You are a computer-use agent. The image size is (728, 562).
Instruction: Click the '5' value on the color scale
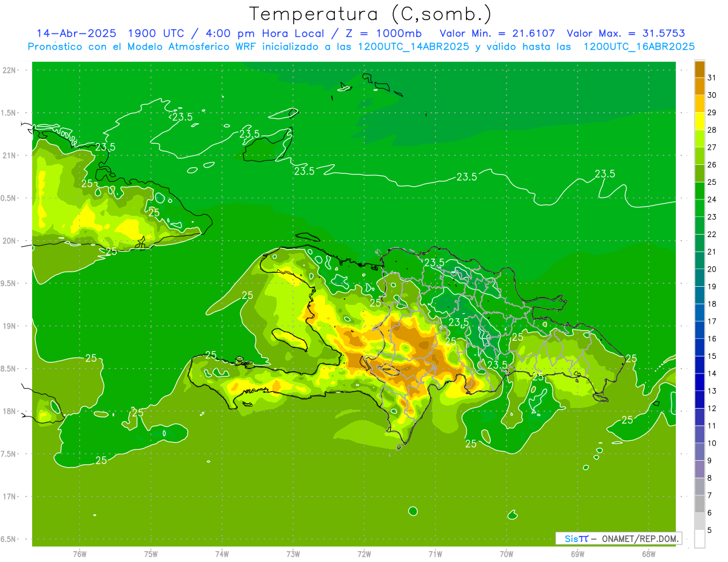[710, 530]
